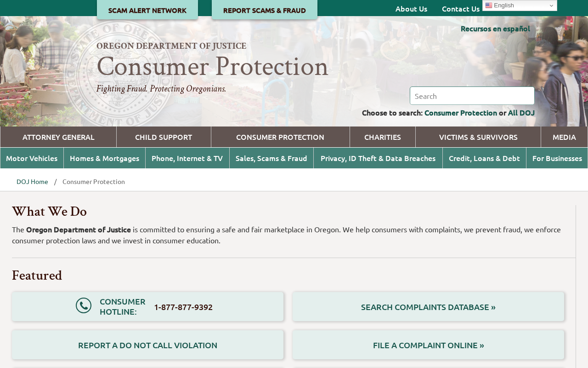588x368 pixels.
Task: Click the DOJ Home breadcrumb link
Action: (x=32, y=182)
